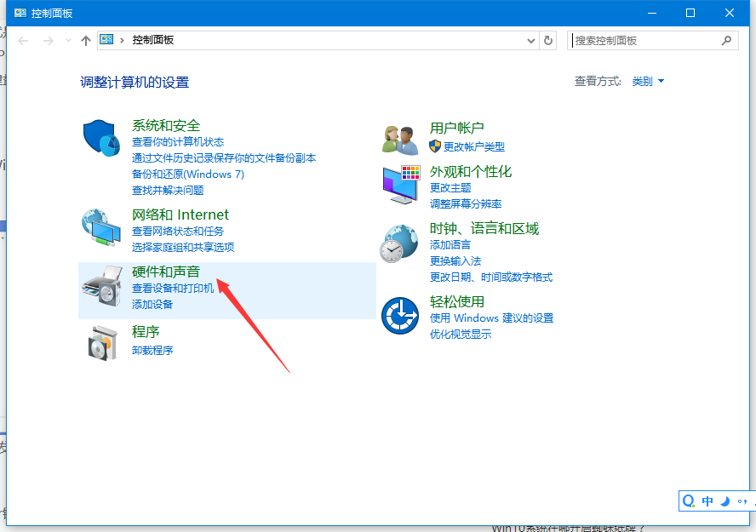
Task: Expand the address bar history dropdown
Action: click(x=531, y=41)
